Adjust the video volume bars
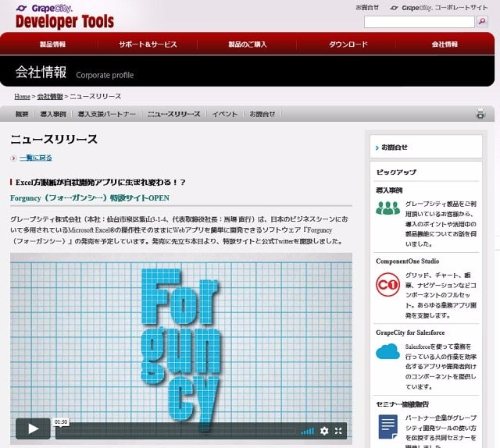The width and height of the screenshot is (500, 448). tap(308, 431)
